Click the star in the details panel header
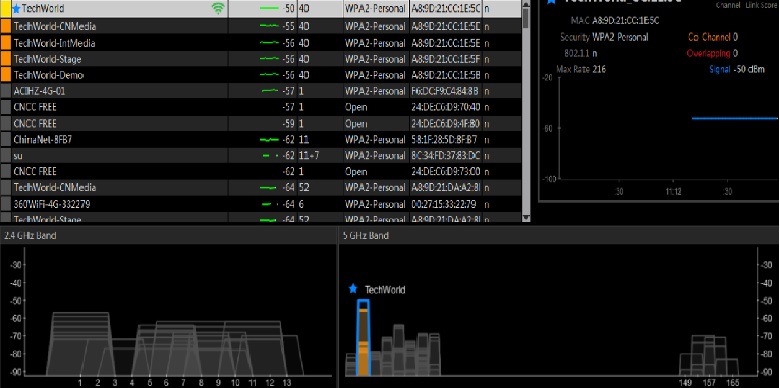Screen dimensions: 780x388 (x=551, y=1)
